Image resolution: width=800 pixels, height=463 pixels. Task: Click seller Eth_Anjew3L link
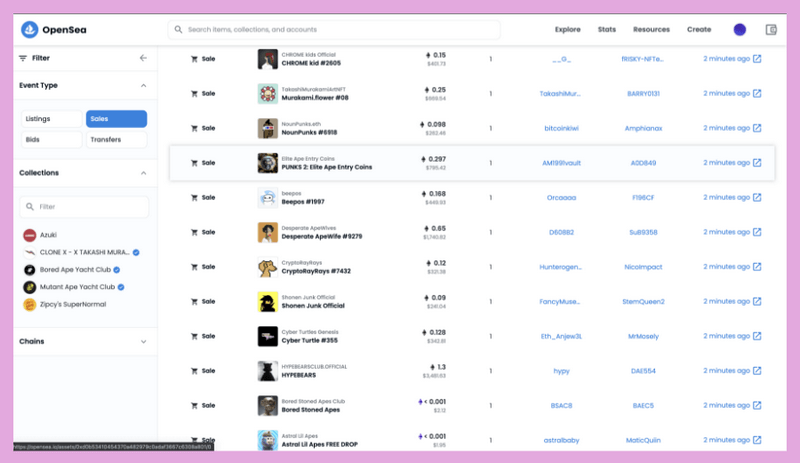[x=561, y=336]
